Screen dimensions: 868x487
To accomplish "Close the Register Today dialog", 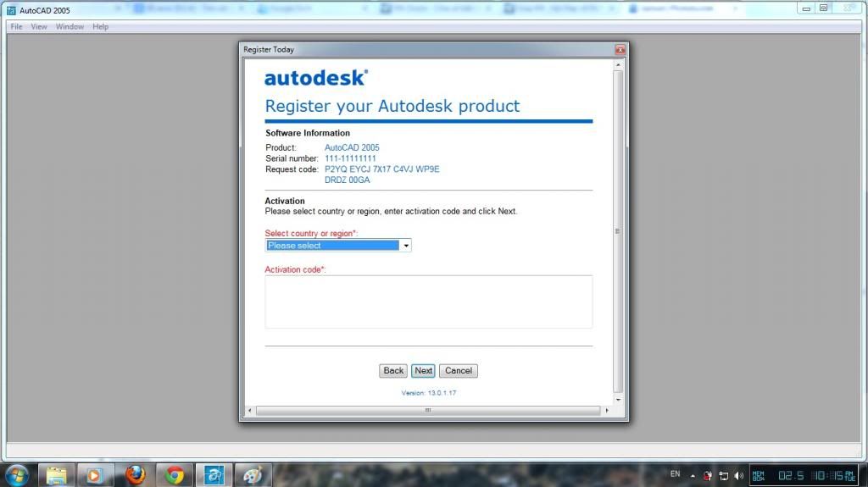I will click(x=620, y=49).
